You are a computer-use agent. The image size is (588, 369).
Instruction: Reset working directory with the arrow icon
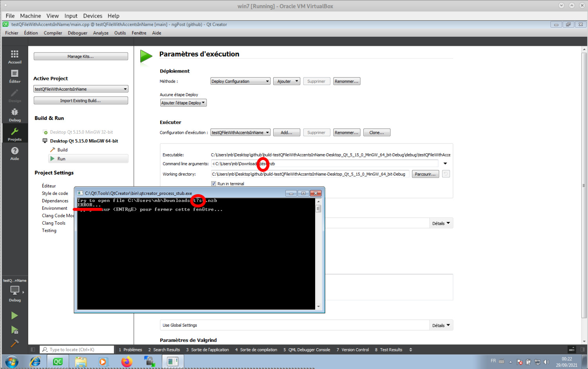coord(446,174)
